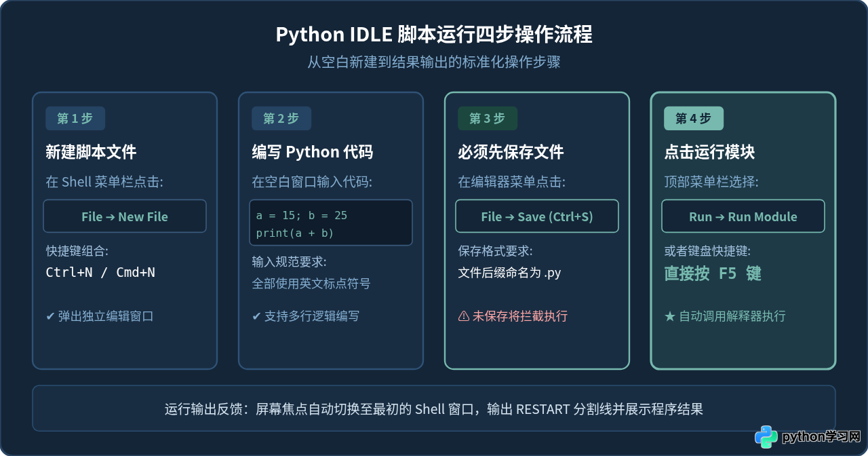Click the File → Save (Ctrl+S) box
This screenshot has height=456, width=868.
[537, 216]
